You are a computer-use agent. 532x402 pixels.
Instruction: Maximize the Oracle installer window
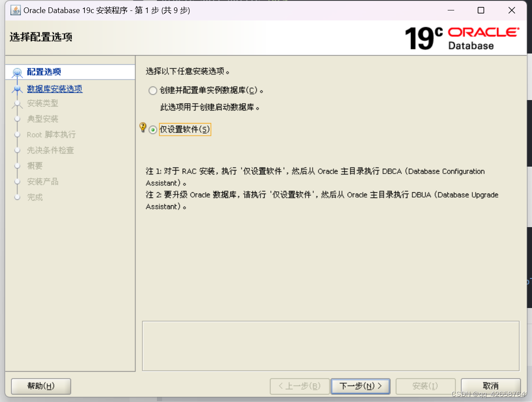click(x=481, y=10)
